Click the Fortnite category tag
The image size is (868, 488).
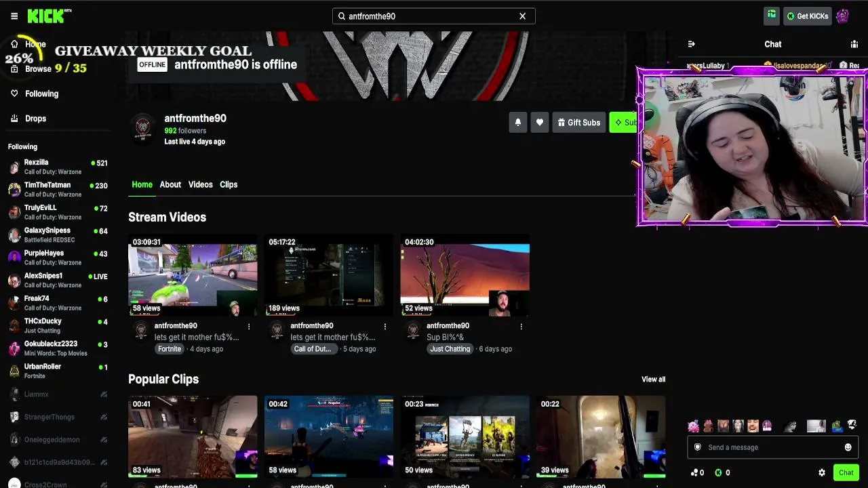point(170,349)
